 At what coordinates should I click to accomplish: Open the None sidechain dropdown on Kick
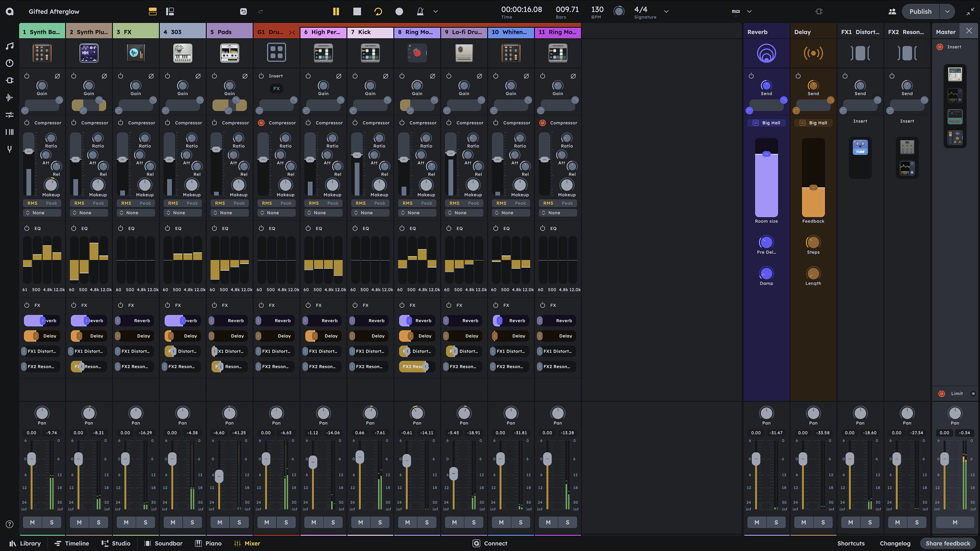tap(370, 213)
